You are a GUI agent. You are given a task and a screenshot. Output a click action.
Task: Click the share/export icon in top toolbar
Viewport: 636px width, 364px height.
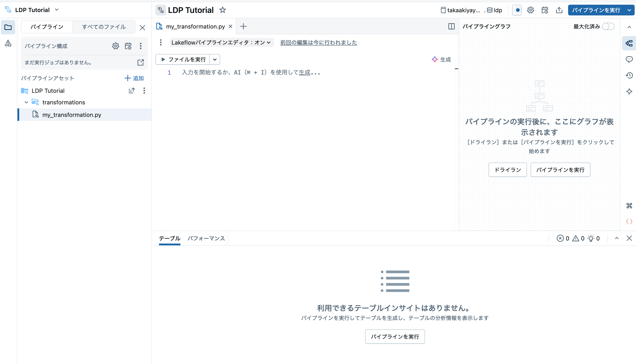(559, 10)
